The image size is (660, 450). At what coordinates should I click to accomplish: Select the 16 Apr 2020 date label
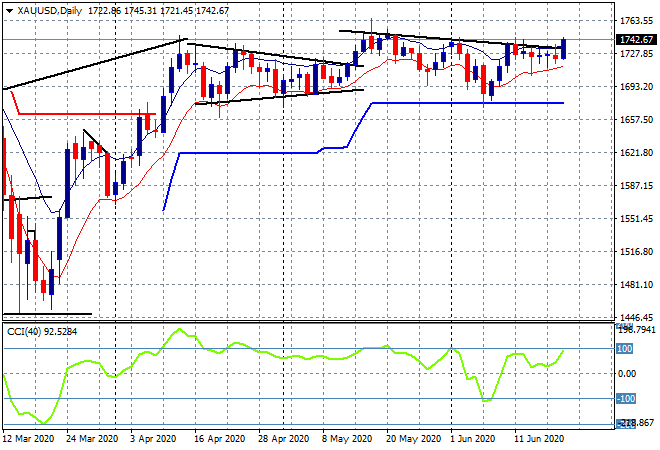[x=219, y=439]
